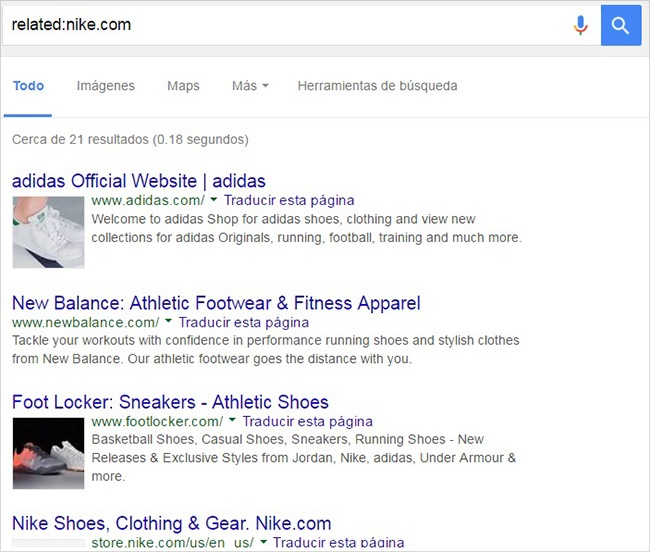This screenshot has height=552, width=650.
Task: Click Traducir esta página for adidas result
Action: [x=289, y=200]
